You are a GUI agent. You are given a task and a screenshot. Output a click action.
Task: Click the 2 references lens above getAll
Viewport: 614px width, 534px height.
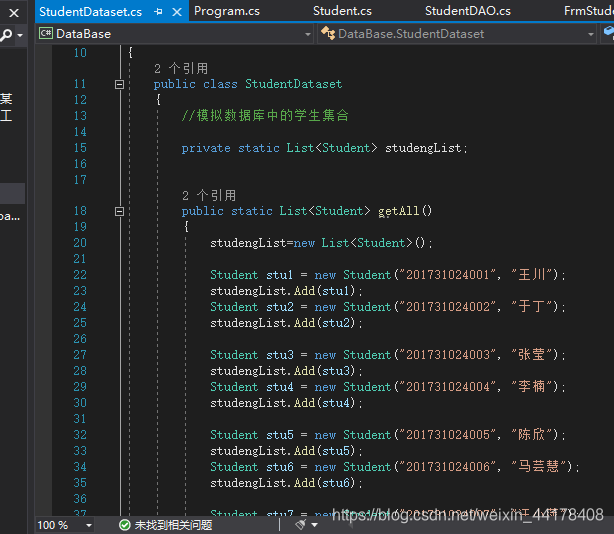click(x=209, y=195)
